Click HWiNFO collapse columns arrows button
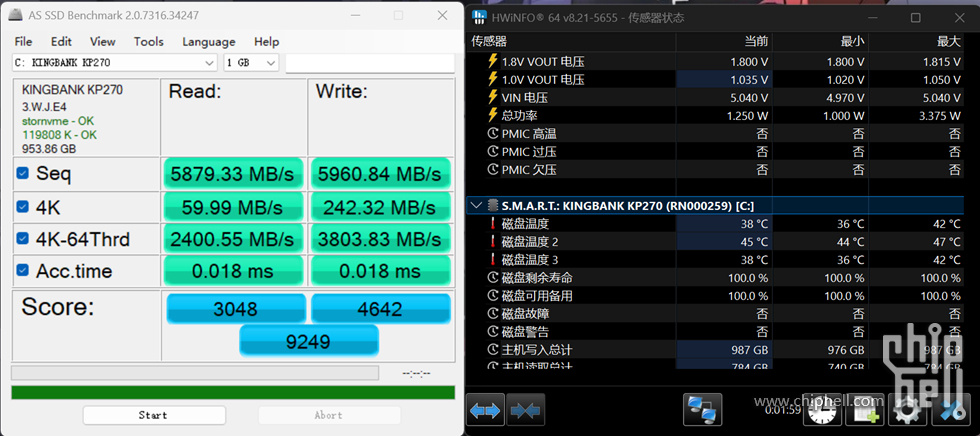The image size is (980, 436). pyautogui.click(x=526, y=410)
